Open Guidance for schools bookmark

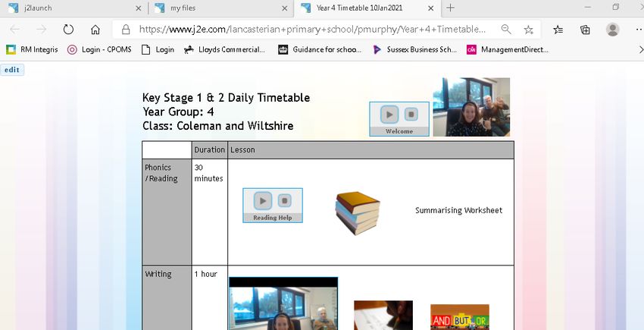click(x=320, y=50)
